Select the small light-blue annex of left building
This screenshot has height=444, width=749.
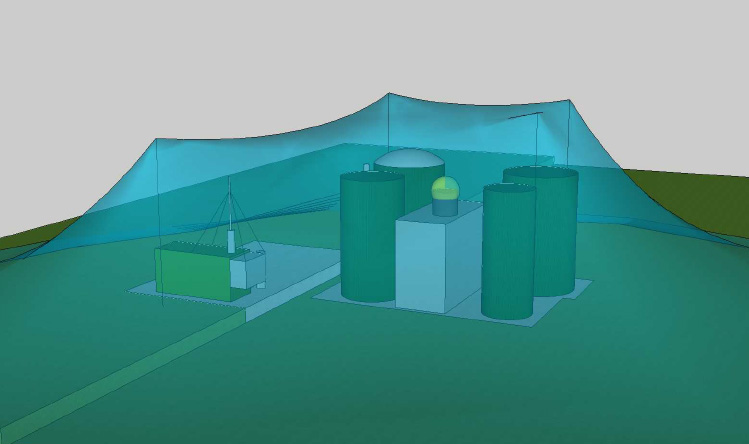coord(247,271)
